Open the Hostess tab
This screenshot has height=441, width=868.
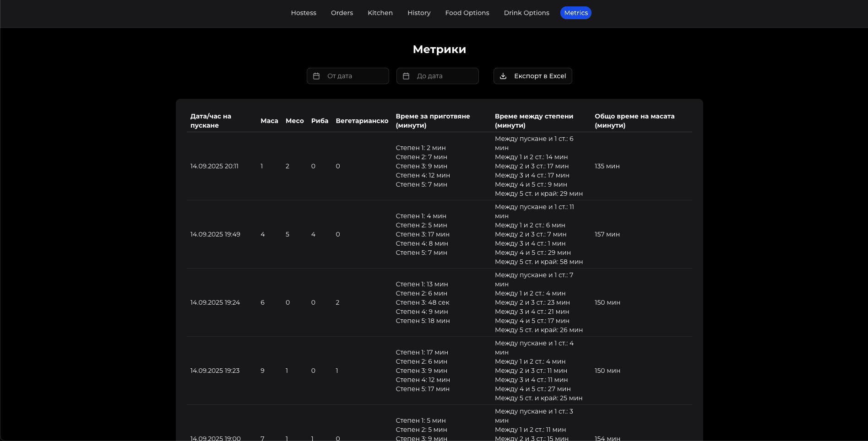(x=304, y=13)
